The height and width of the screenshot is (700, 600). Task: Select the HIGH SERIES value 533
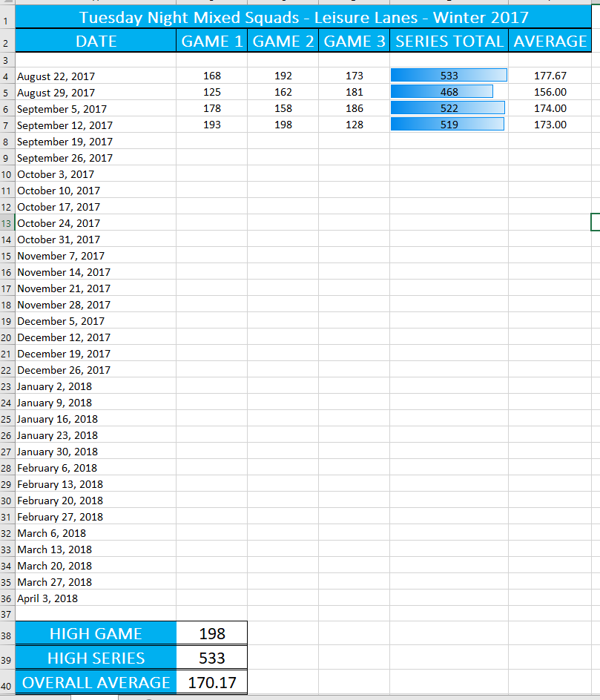point(211,657)
